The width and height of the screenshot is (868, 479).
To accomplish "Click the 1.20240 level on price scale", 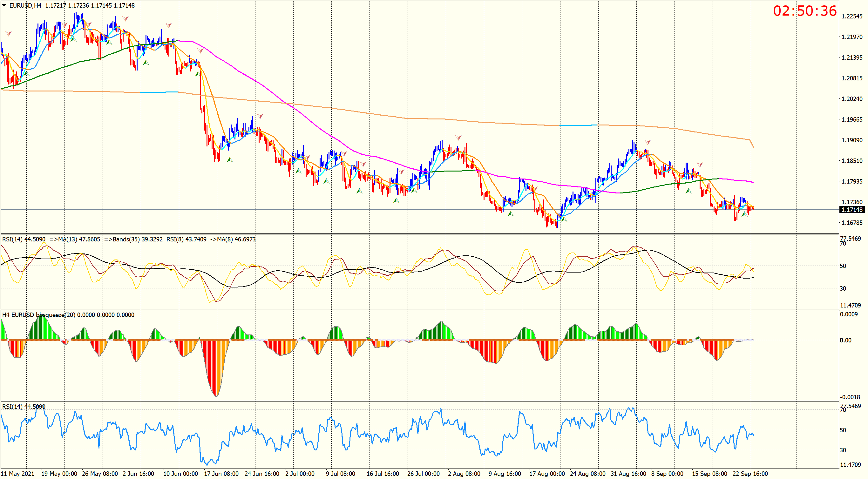I will coord(852,99).
